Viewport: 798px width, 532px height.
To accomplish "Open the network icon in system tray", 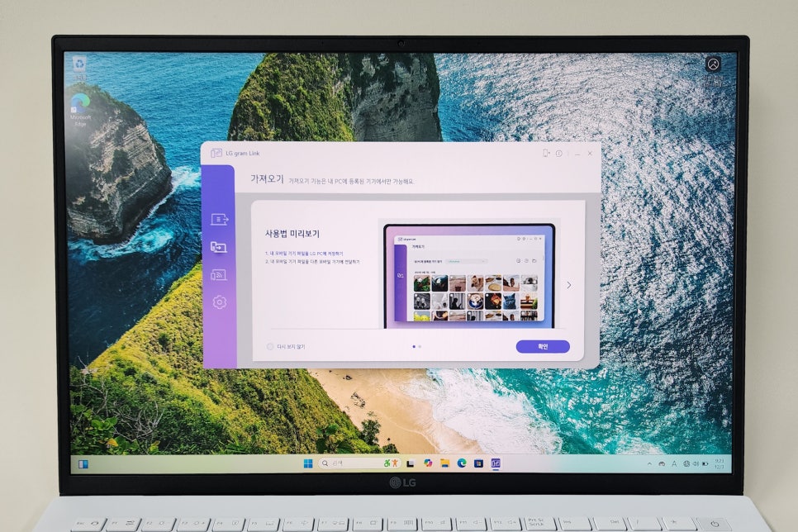I will 686,463.
